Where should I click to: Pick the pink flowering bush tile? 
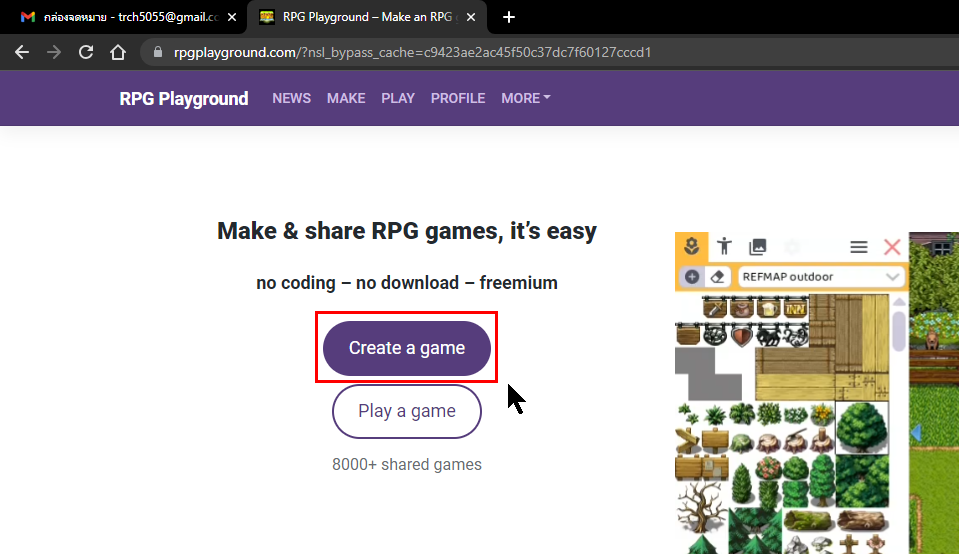click(x=768, y=468)
